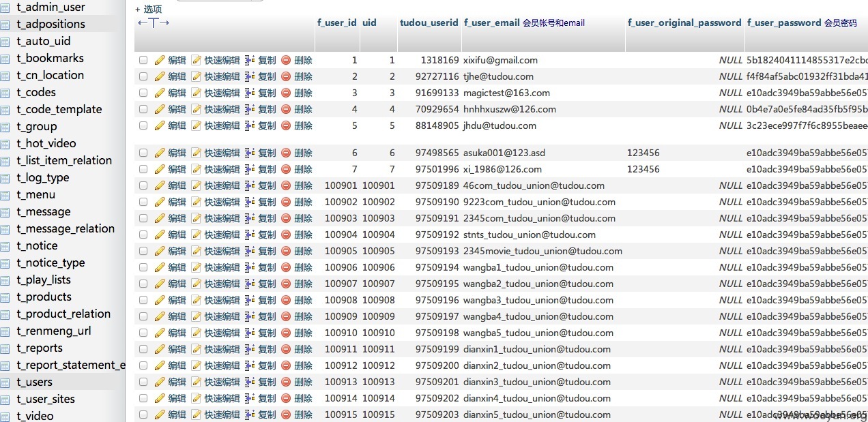868x422 pixels.
Task: Expand the + 选项 options link
Action: pyautogui.click(x=149, y=9)
